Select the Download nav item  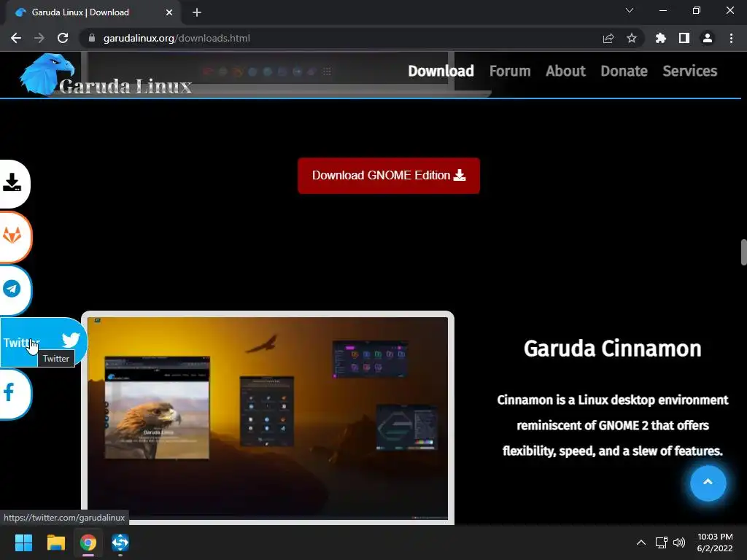[x=441, y=71]
